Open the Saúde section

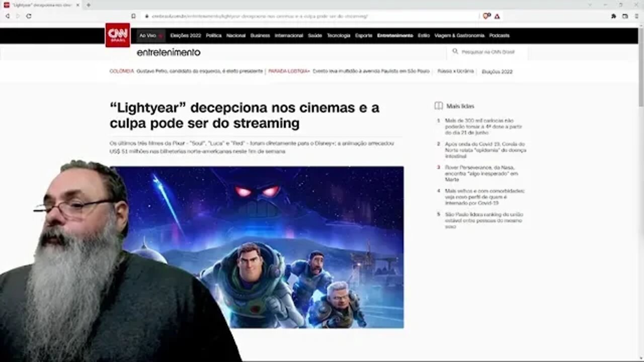pos(315,36)
